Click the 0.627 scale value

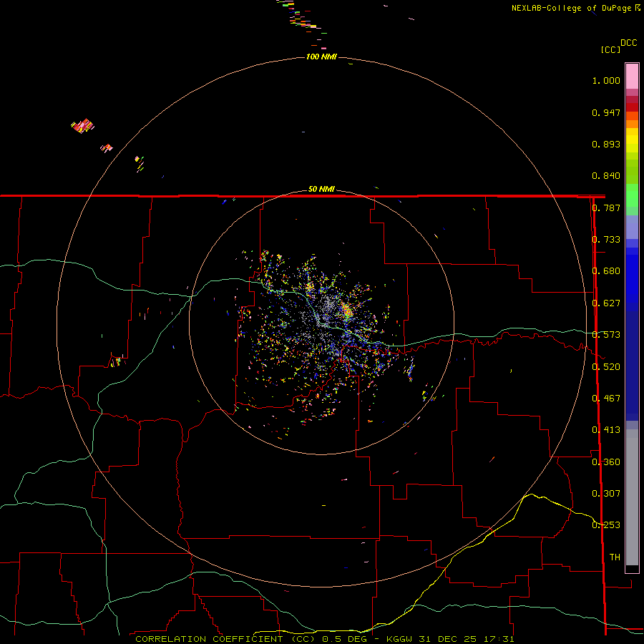coord(606,303)
